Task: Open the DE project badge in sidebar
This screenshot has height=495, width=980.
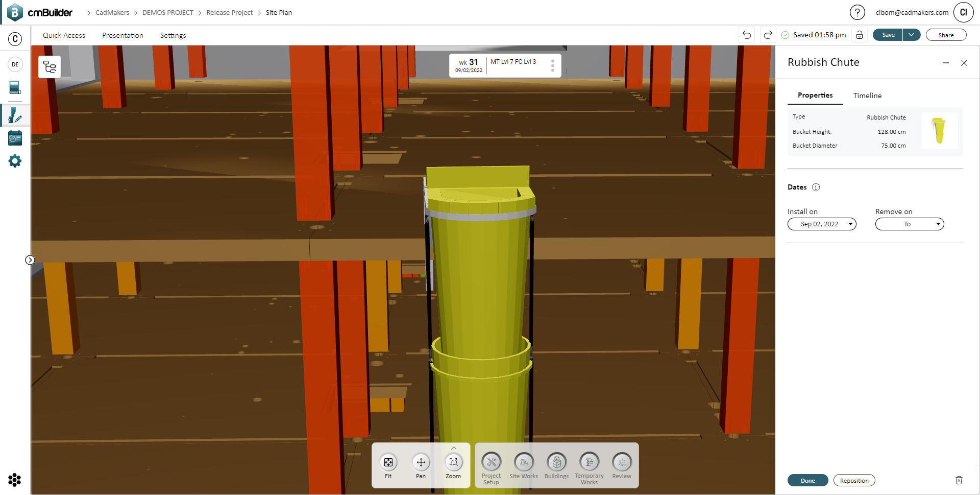Action: pyautogui.click(x=15, y=64)
